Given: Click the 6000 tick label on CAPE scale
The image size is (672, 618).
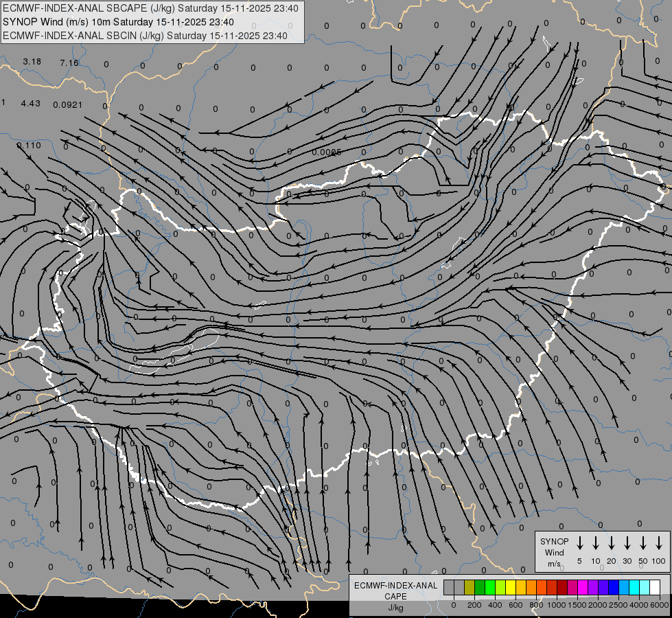Looking at the screenshot, I should coord(660,605).
